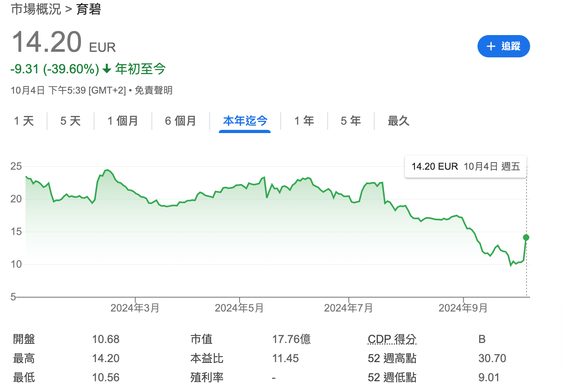Click the 育碧 stock name in breadcrumb
562x392 pixels.
[88, 9]
